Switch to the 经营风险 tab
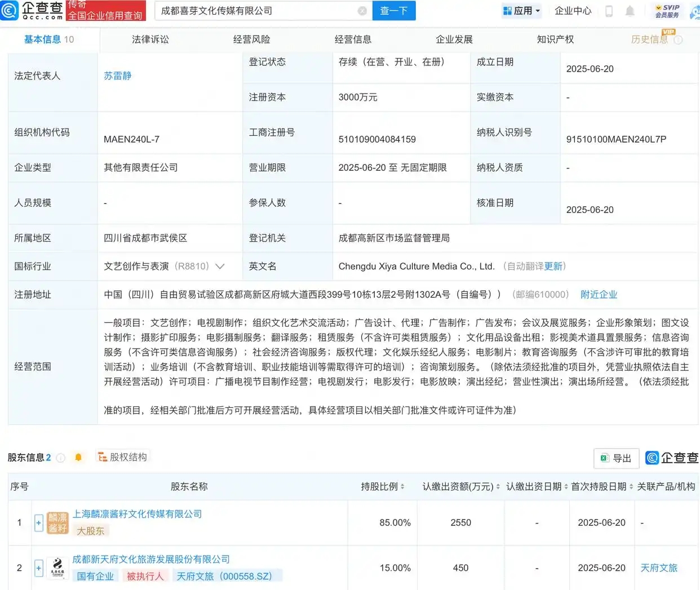The image size is (700, 590). point(252,39)
